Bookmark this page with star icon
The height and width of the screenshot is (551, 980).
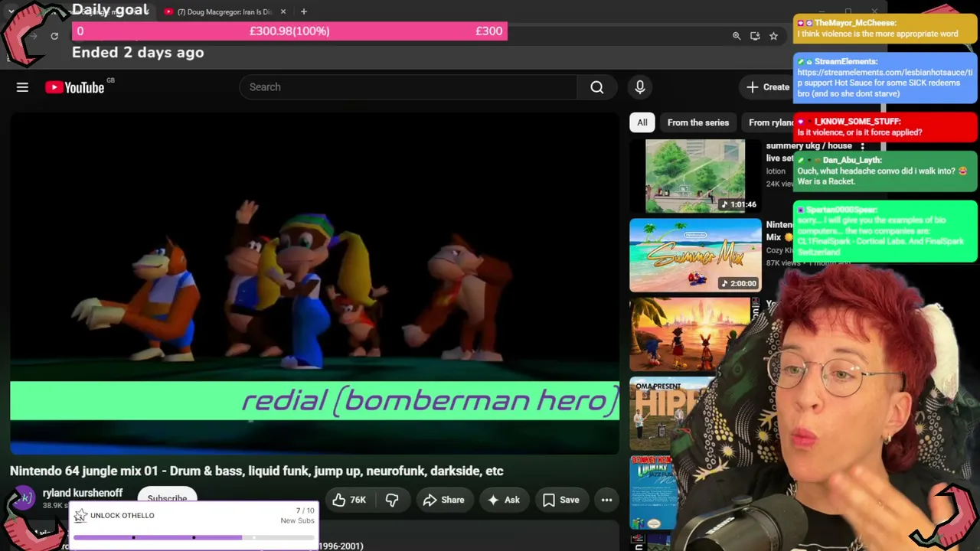tap(773, 36)
